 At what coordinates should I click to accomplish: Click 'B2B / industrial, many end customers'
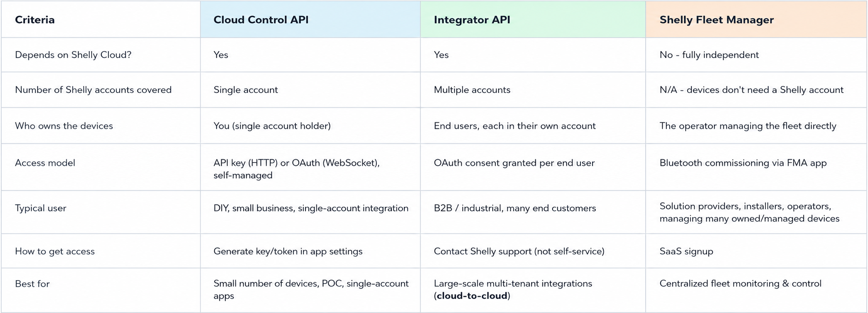point(515,208)
